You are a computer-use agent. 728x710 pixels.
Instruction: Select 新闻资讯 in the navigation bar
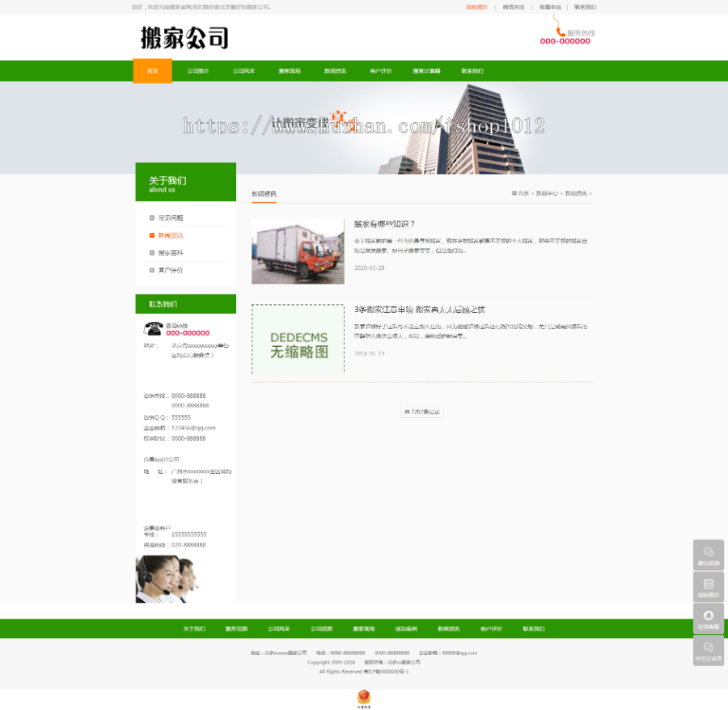[x=336, y=71]
